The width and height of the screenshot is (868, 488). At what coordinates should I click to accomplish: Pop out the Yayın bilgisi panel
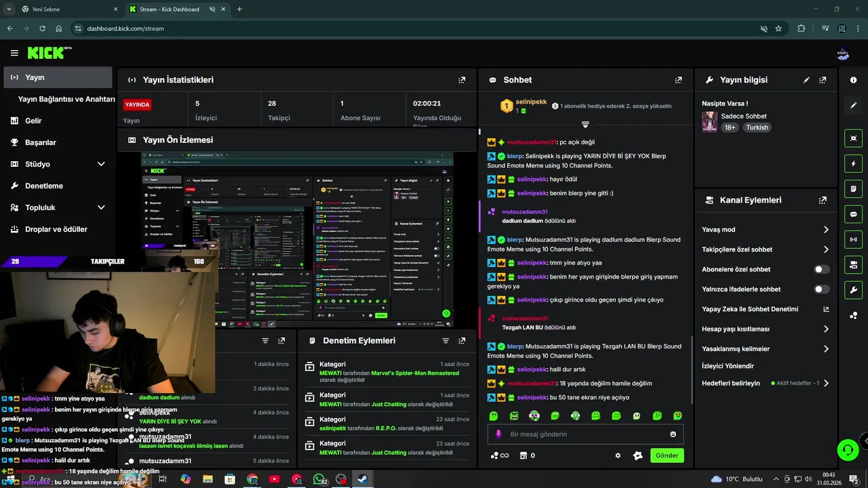823,80
